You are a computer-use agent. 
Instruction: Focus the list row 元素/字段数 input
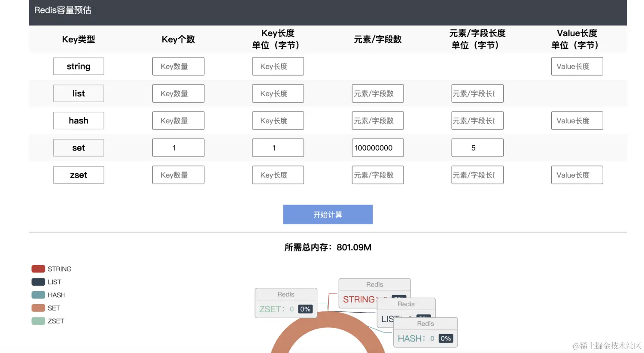(x=378, y=94)
